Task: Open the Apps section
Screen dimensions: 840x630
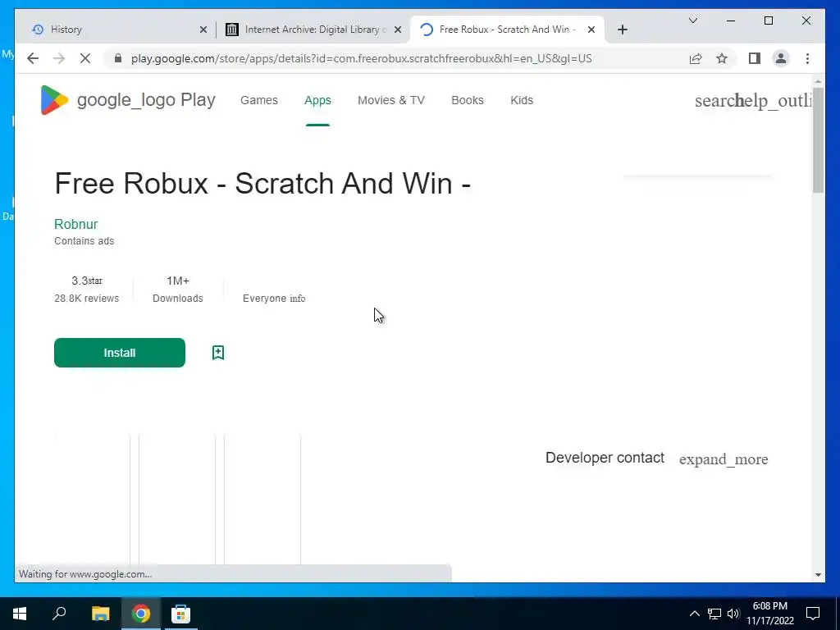Action: 317,100
